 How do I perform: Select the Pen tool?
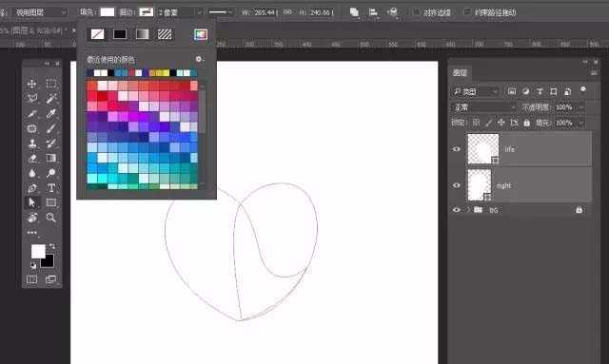[x=31, y=188]
